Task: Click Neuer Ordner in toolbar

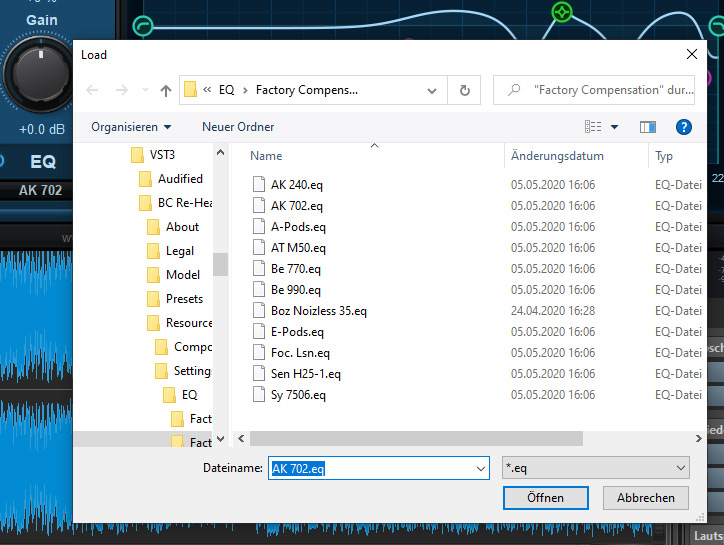Action: tap(238, 127)
